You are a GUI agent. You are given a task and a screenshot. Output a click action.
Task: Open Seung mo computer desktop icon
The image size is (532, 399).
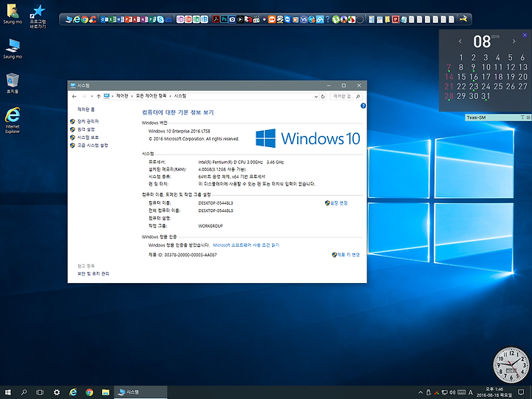click(x=13, y=49)
